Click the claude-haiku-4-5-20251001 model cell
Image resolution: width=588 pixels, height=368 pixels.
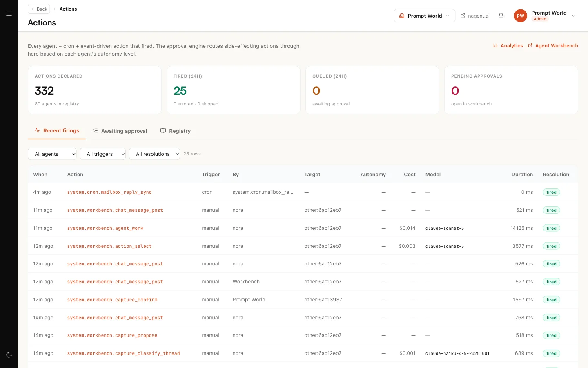457,353
